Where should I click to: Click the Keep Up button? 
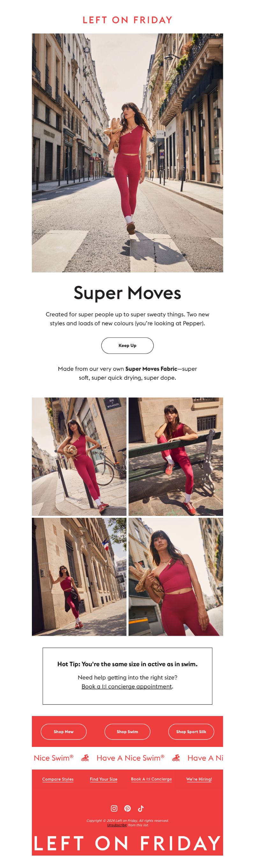(127, 345)
